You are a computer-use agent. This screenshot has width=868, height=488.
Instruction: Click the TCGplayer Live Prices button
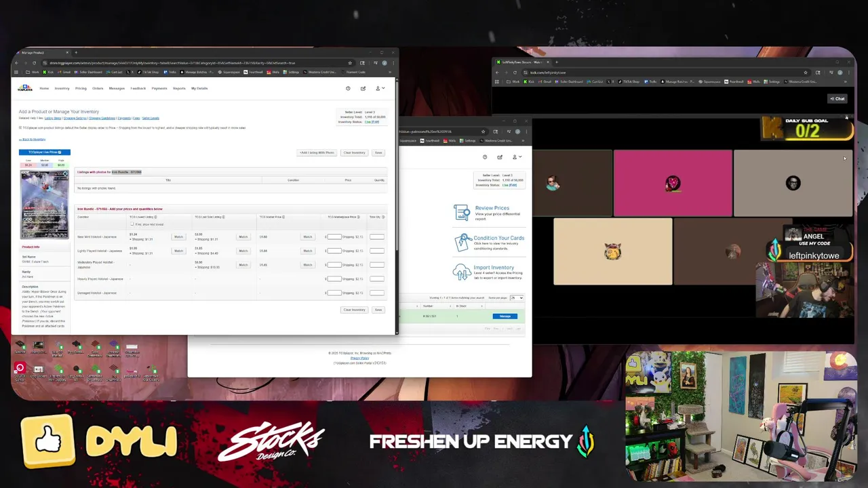click(45, 152)
